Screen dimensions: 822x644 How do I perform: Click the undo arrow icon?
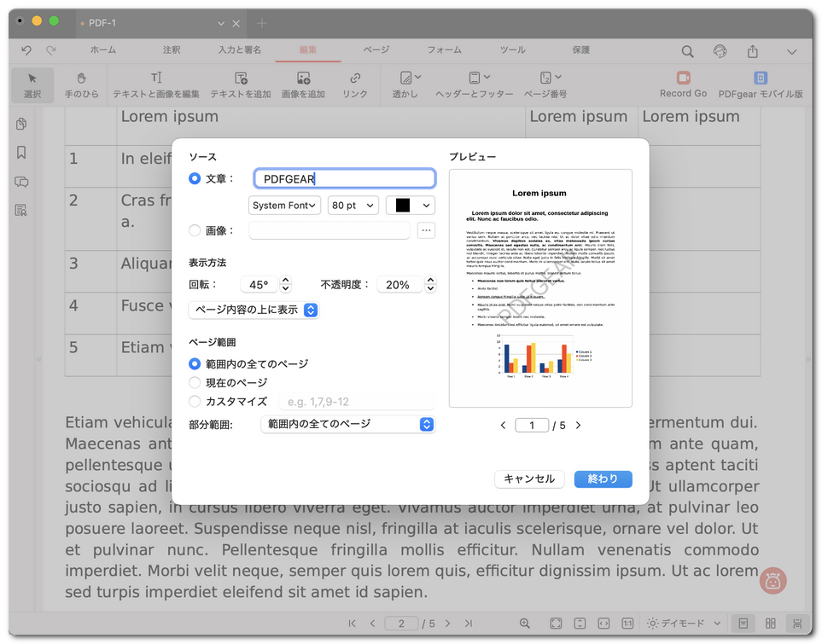point(26,50)
